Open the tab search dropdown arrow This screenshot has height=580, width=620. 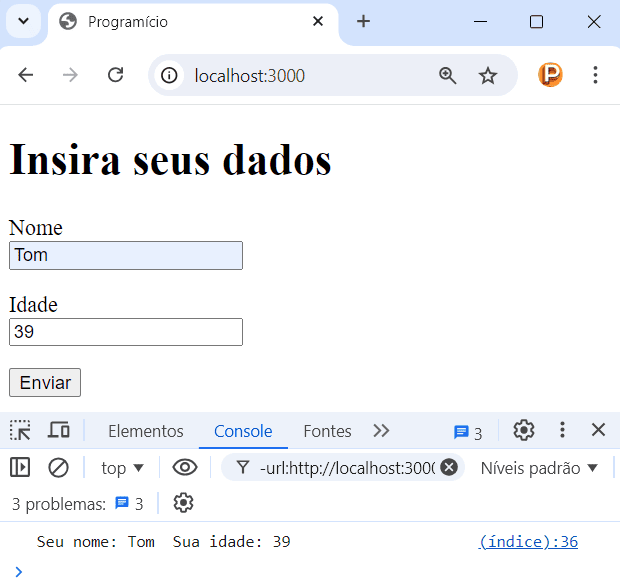(24, 21)
